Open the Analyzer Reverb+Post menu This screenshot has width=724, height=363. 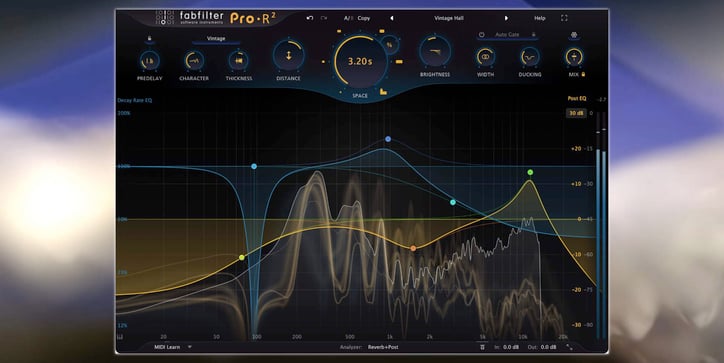click(383, 347)
